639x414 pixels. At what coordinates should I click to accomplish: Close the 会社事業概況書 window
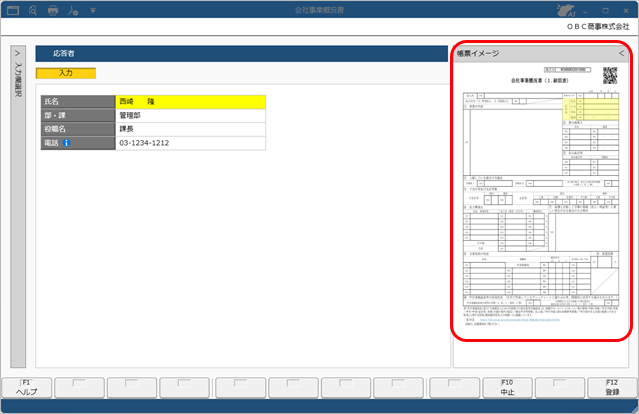[x=626, y=11]
